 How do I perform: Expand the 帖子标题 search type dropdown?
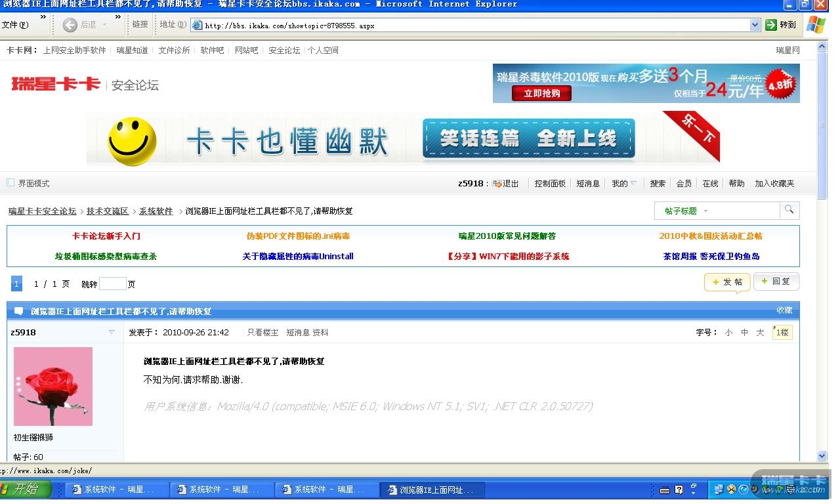pyautogui.click(x=705, y=211)
